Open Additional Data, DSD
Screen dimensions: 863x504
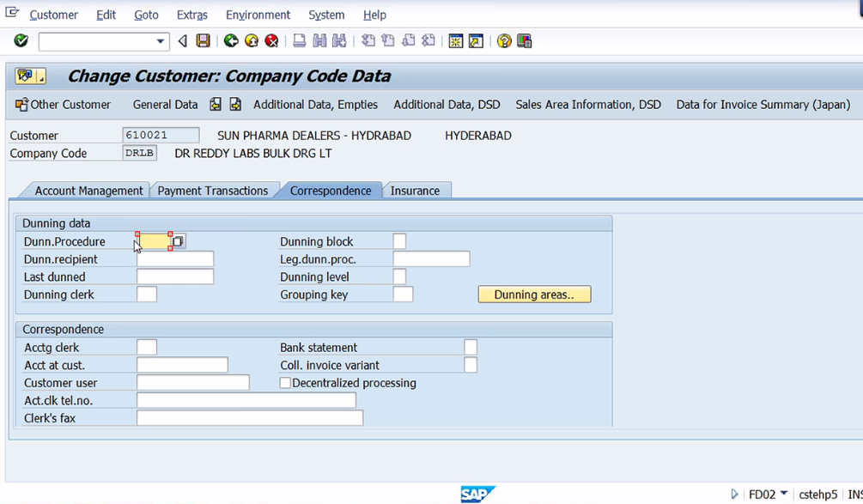(x=447, y=105)
